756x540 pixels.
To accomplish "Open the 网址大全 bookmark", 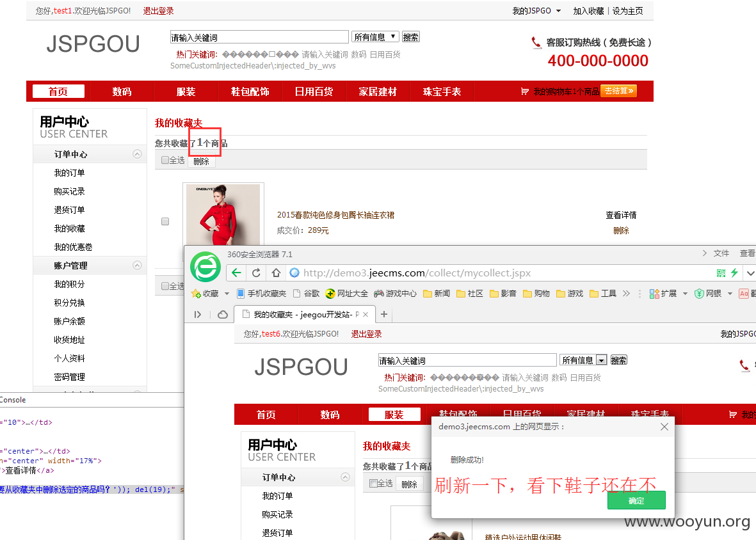I will coord(347,294).
